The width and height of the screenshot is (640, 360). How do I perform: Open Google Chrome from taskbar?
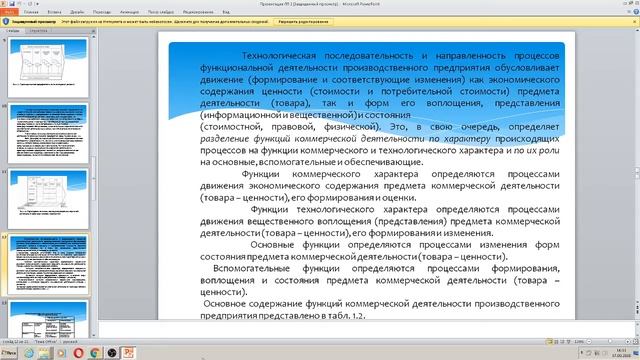[94, 353]
